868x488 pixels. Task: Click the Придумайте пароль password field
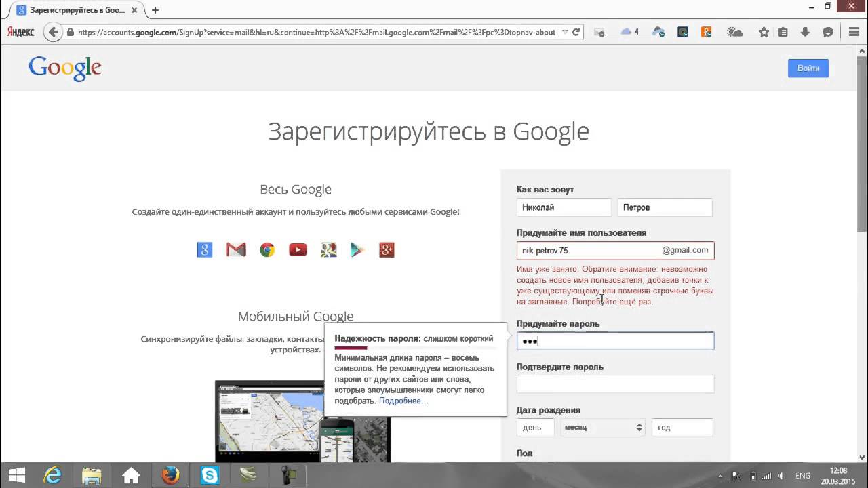(615, 341)
